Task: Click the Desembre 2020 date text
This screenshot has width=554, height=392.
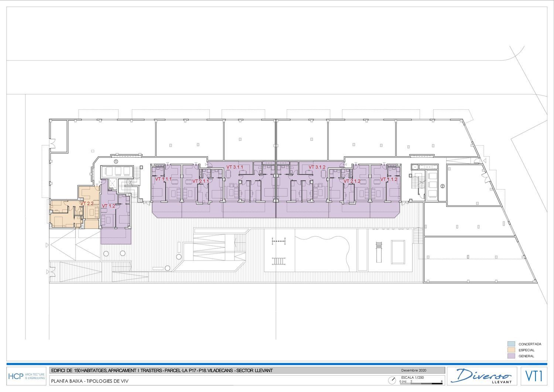Action: click(414, 370)
